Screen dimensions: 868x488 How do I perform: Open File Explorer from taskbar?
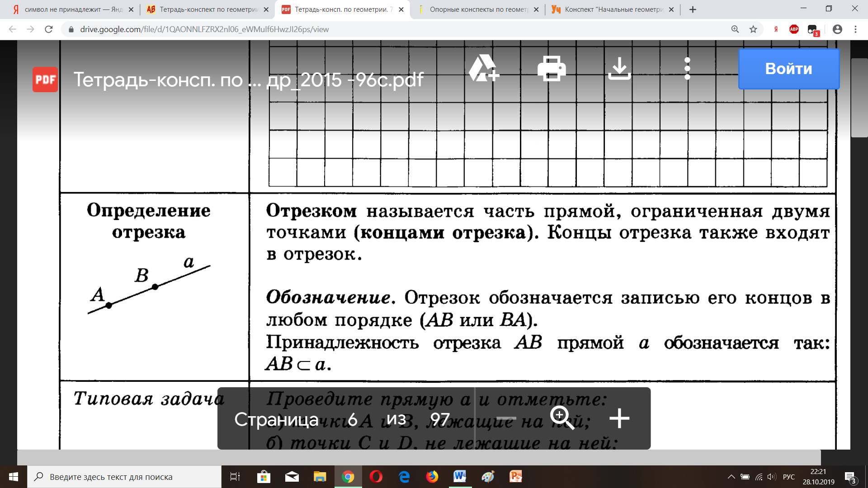(x=320, y=477)
